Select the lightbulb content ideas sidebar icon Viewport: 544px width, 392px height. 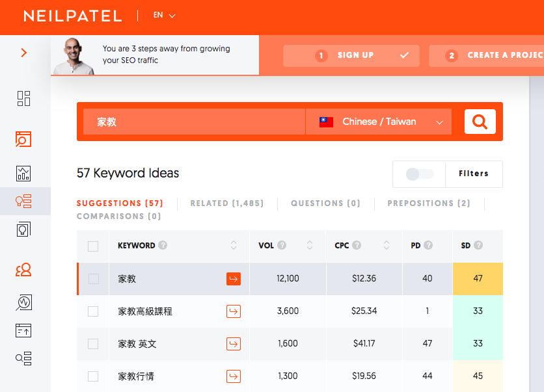coord(23,229)
